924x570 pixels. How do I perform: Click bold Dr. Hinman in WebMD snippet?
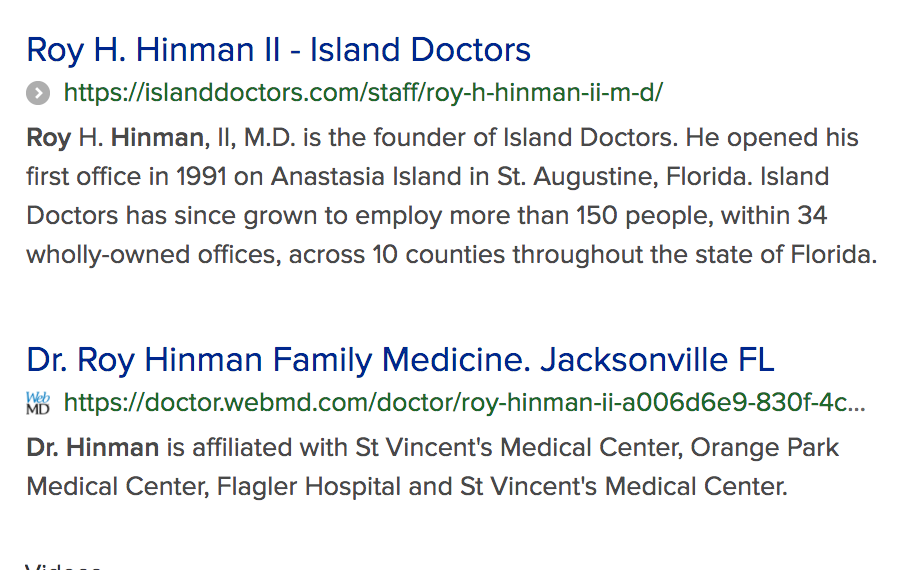point(93,448)
